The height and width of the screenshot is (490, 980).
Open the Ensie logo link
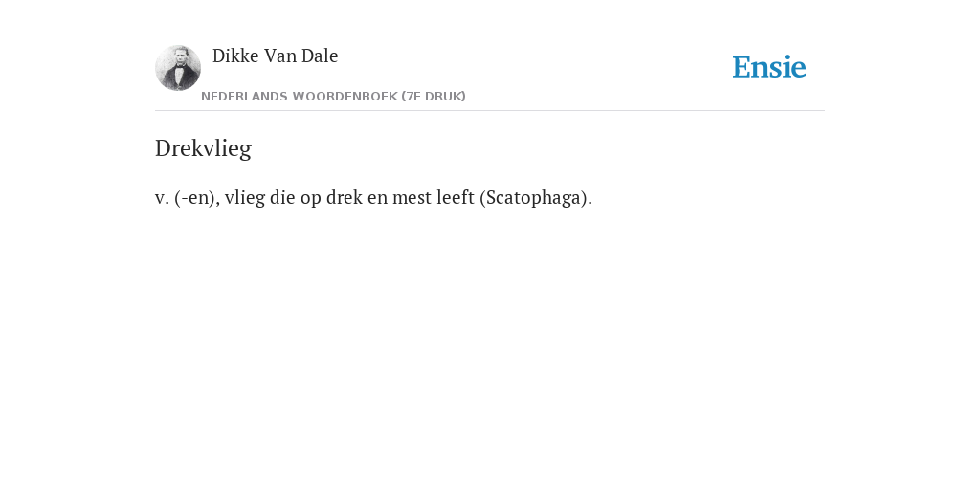tap(769, 67)
